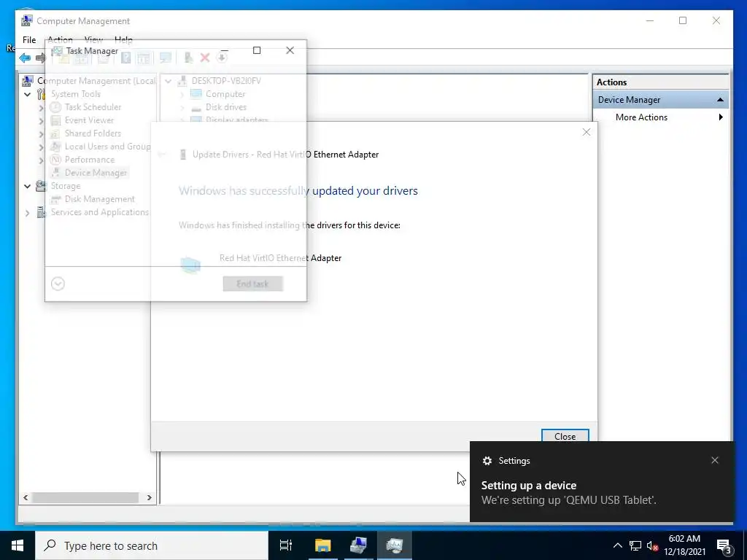Select Disk Management in the tree
Image resolution: width=747 pixels, height=560 pixels.
pyautogui.click(x=99, y=199)
